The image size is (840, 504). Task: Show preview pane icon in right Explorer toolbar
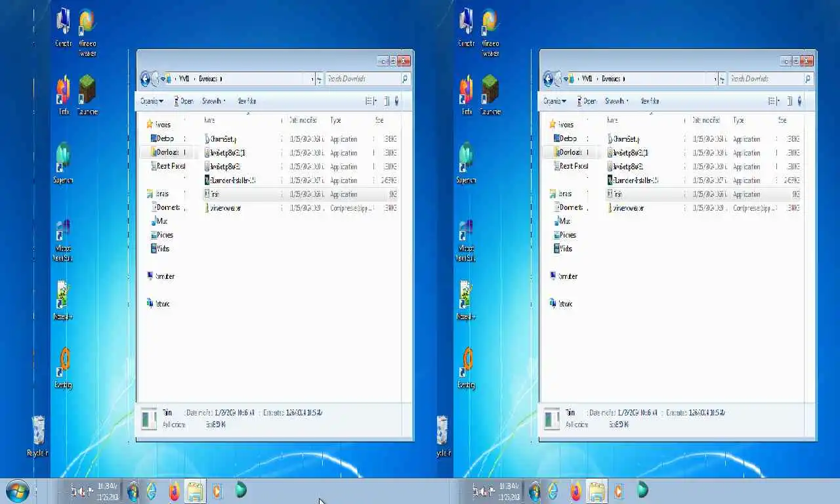click(789, 101)
